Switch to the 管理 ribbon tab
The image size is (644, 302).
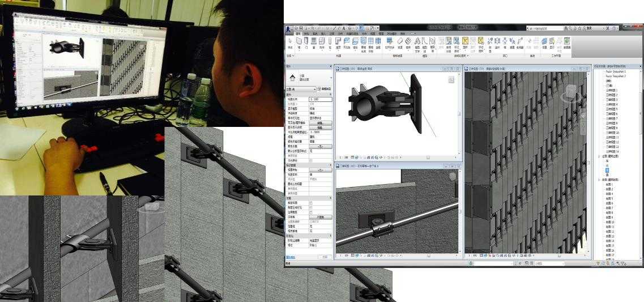point(381,33)
